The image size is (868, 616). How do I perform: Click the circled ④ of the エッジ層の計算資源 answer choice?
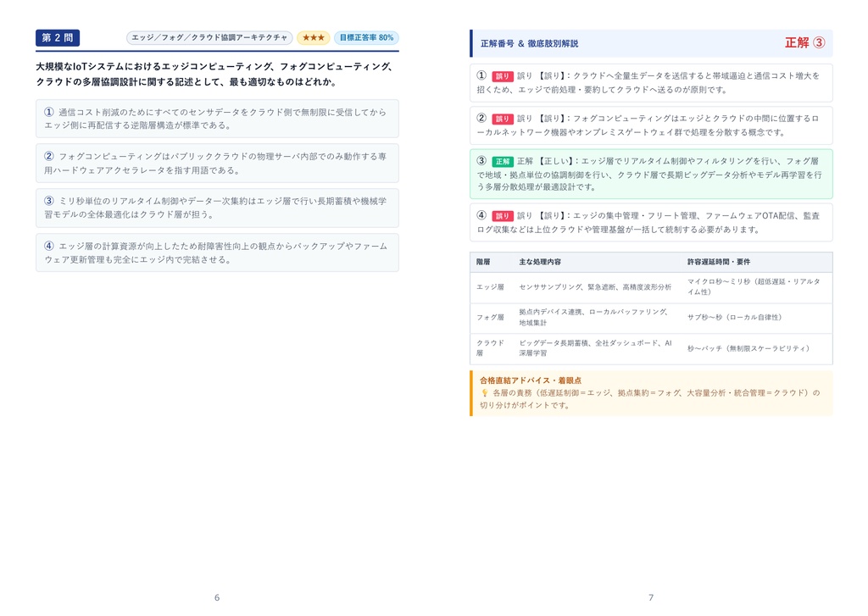(48, 247)
